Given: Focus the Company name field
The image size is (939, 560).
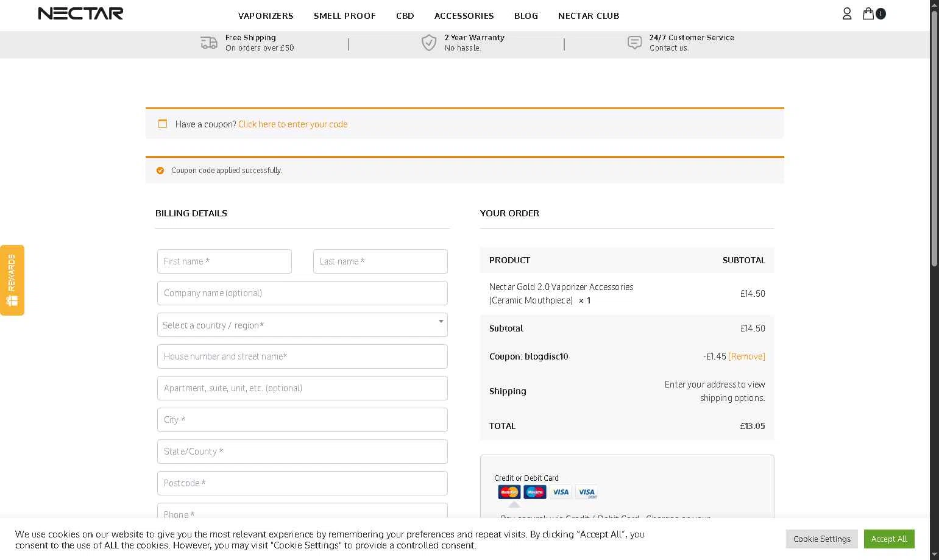Looking at the screenshot, I should pyautogui.click(x=302, y=293).
